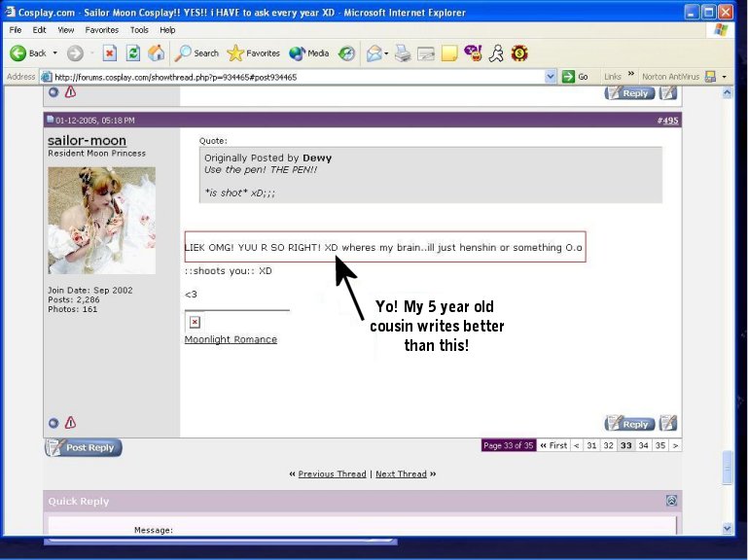
Task: Open the File menu
Action: pyautogui.click(x=16, y=29)
